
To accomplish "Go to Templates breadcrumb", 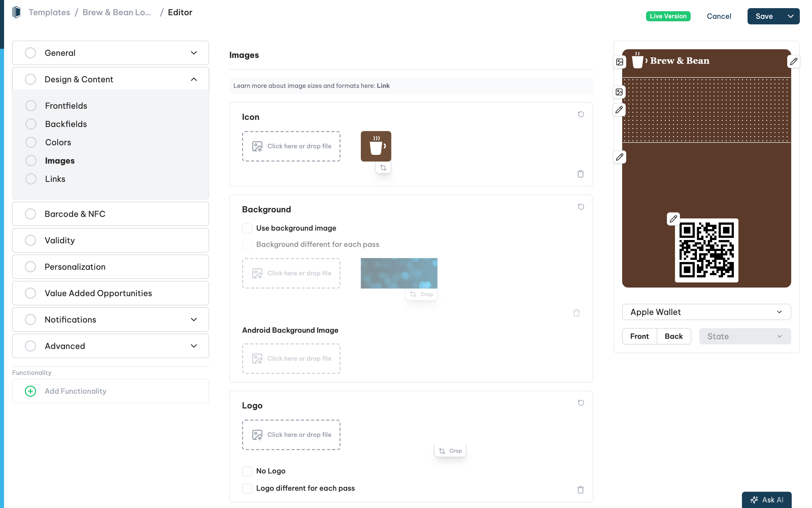I will click(49, 12).
